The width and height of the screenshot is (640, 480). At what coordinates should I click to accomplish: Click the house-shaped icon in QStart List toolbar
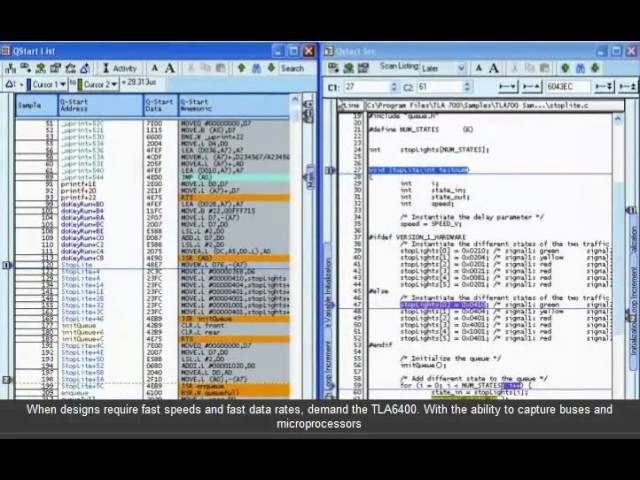pyautogui.click(x=71, y=68)
